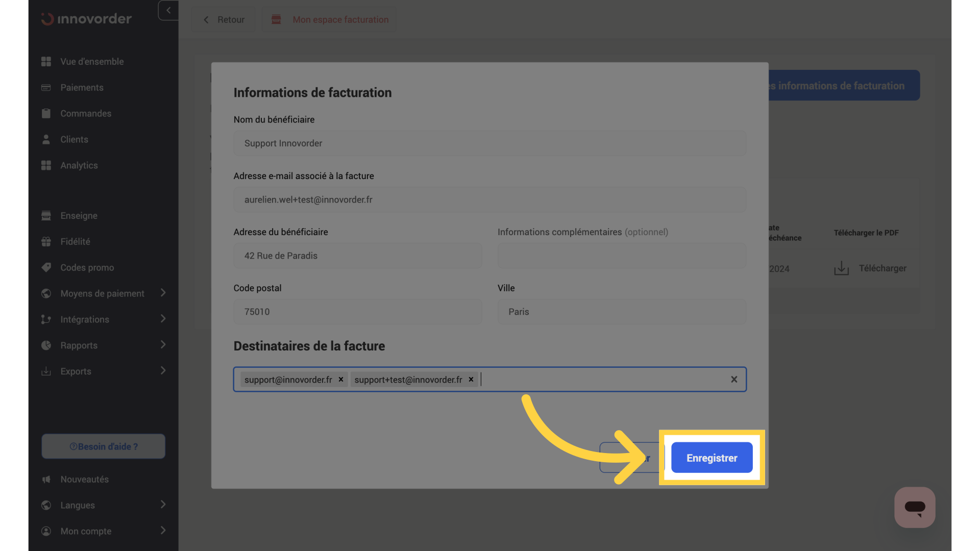The width and height of the screenshot is (980, 551).
Task: Expand the Intégrations submenu
Action: [x=163, y=319]
